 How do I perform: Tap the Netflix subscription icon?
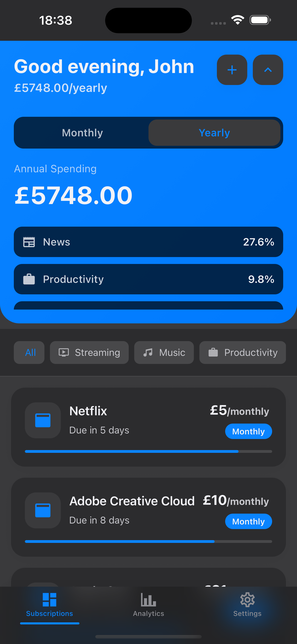[43, 420]
